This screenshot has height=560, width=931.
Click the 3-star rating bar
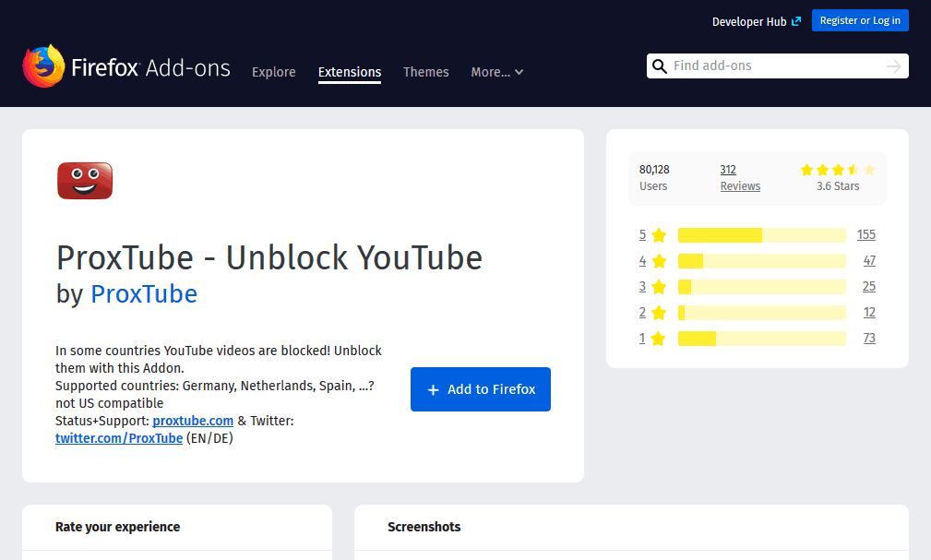click(762, 287)
